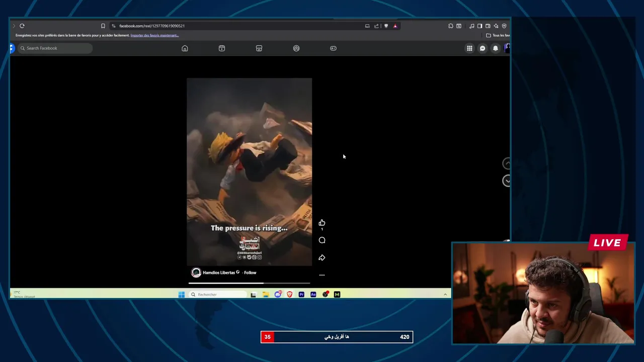This screenshot has height=362, width=644.
Task: Toggle the browser sidebar panel
Action: pyautogui.click(x=479, y=26)
